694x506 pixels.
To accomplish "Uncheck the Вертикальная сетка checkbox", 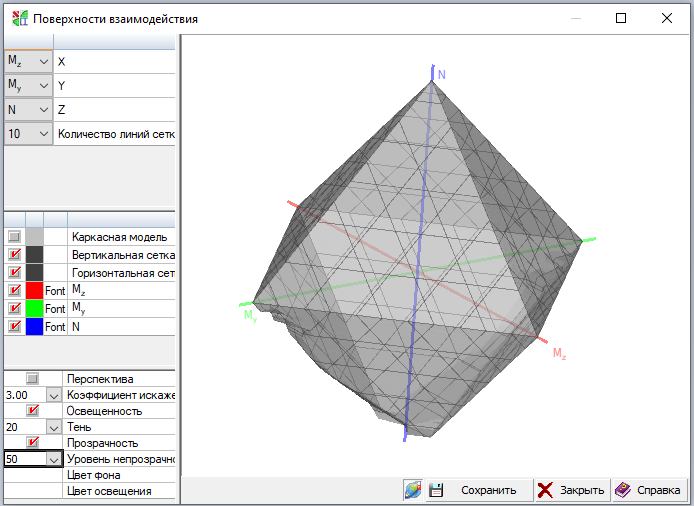I will (14, 254).
